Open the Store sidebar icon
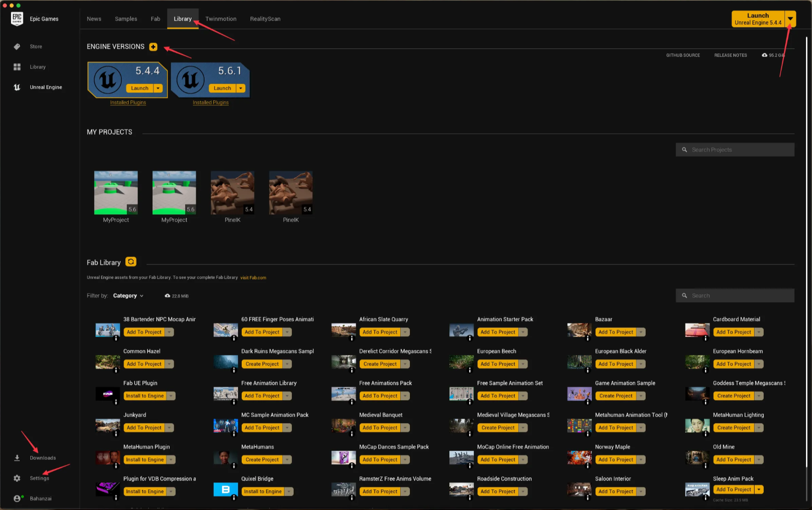Screen dimensions: 812x510 click(x=17, y=46)
